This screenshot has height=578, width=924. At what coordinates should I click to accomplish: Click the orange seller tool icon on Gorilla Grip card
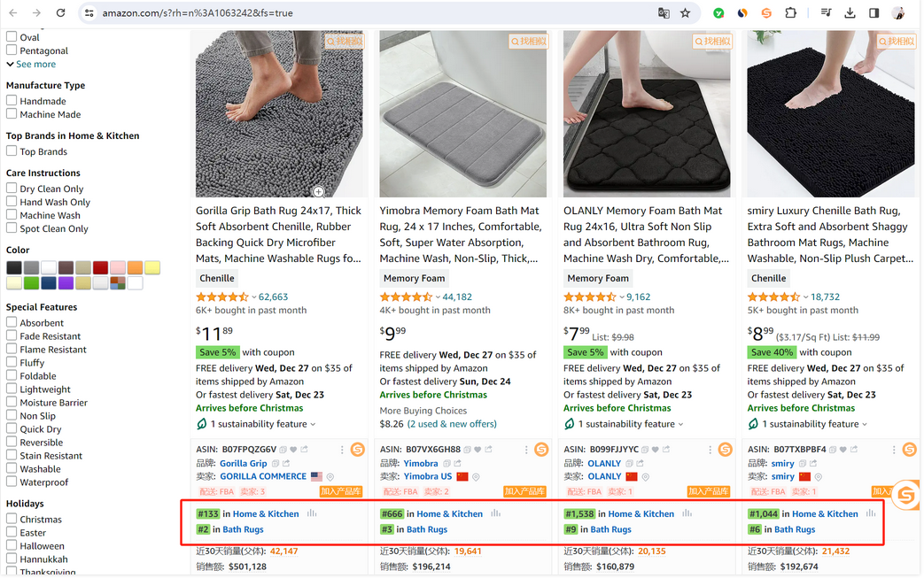tap(358, 450)
